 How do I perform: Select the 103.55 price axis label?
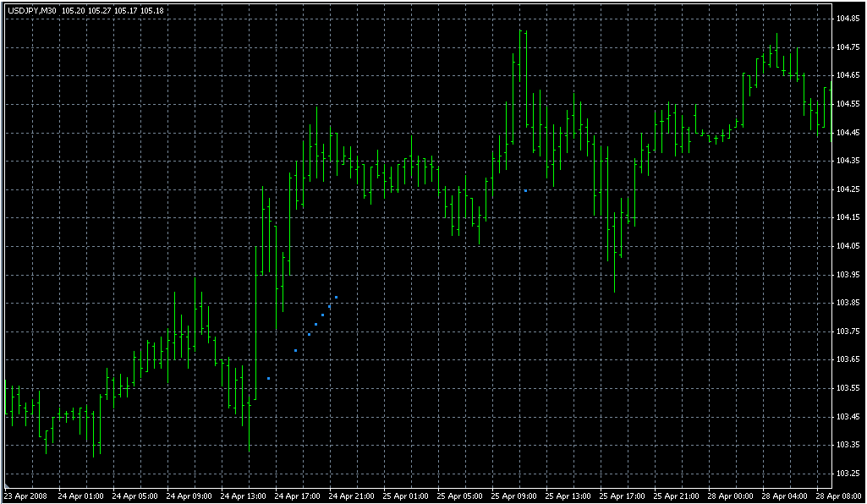(848, 388)
